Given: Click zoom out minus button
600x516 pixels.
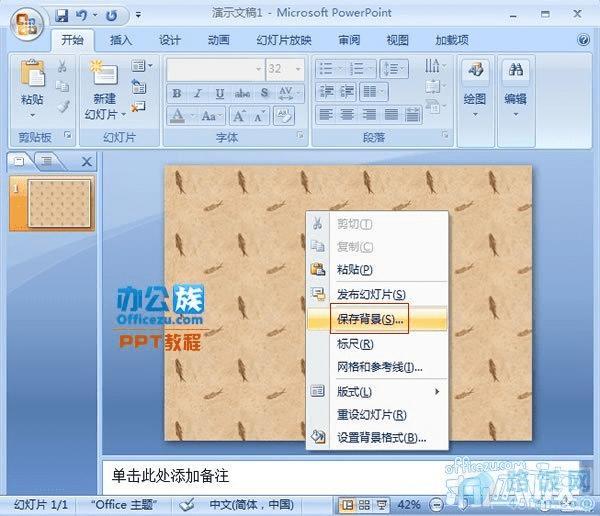Looking at the screenshot, I should coord(435,505).
